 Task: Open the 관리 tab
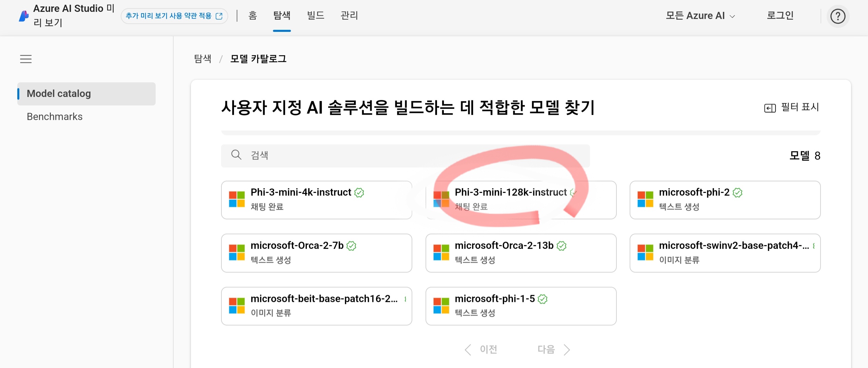(x=349, y=15)
